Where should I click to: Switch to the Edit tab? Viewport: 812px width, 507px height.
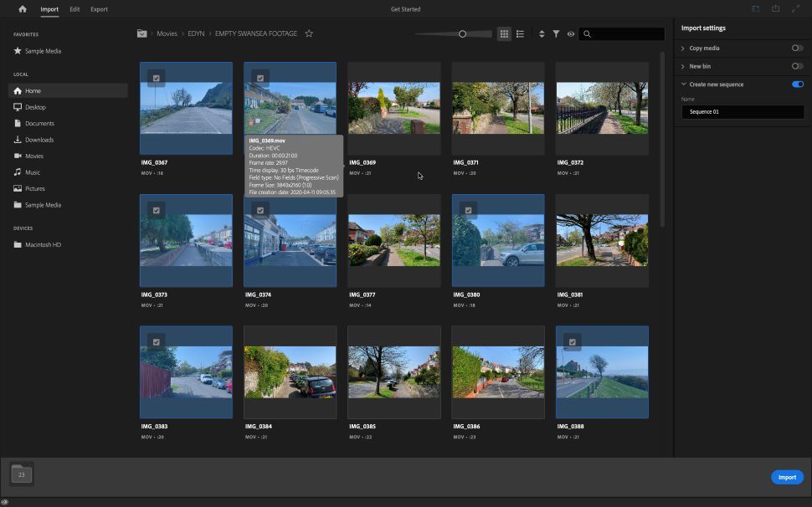74,8
